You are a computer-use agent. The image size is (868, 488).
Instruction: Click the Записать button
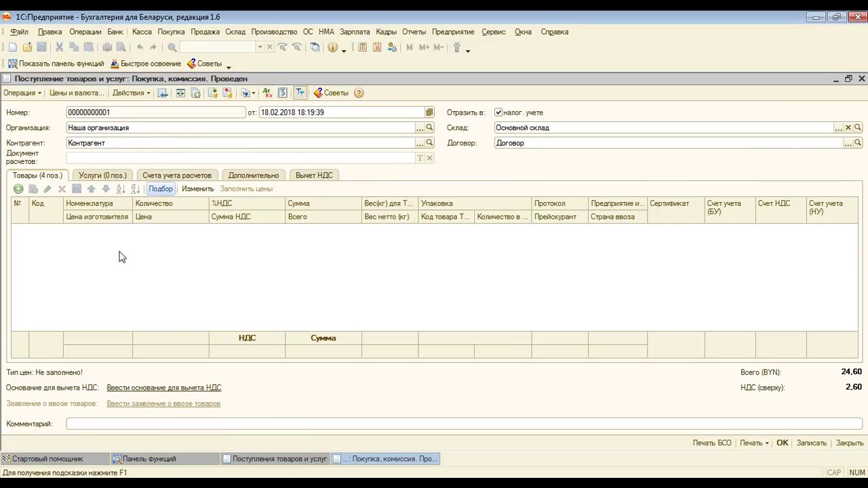pyautogui.click(x=812, y=443)
